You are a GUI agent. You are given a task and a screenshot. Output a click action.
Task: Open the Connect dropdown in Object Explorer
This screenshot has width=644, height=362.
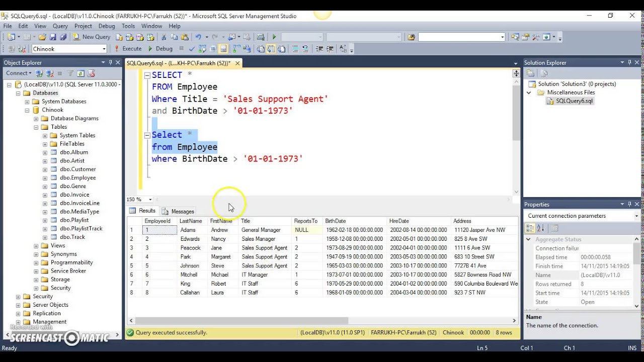18,73
